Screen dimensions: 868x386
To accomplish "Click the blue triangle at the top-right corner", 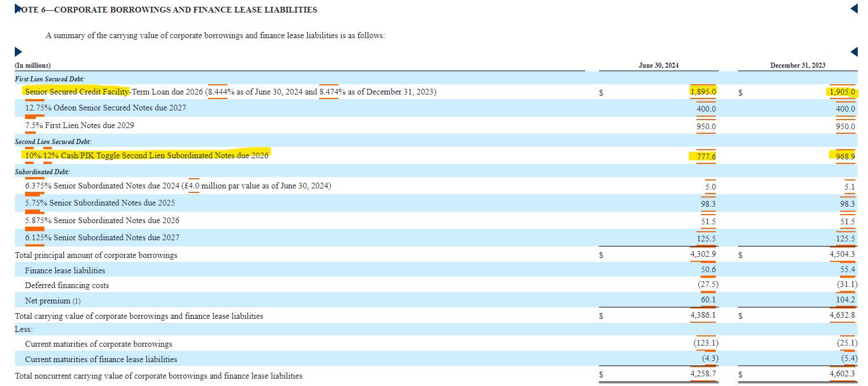I will pos(854,7).
